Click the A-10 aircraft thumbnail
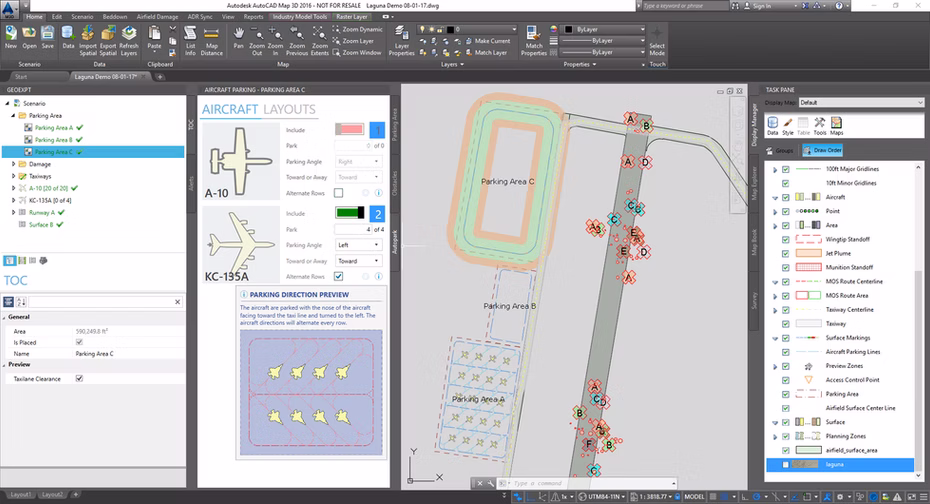 point(241,161)
